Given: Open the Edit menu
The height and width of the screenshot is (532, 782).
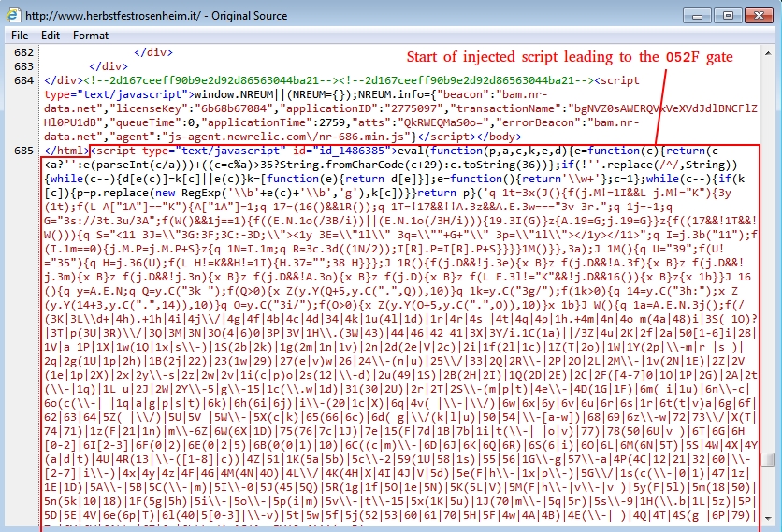Looking at the screenshot, I should pos(51,36).
